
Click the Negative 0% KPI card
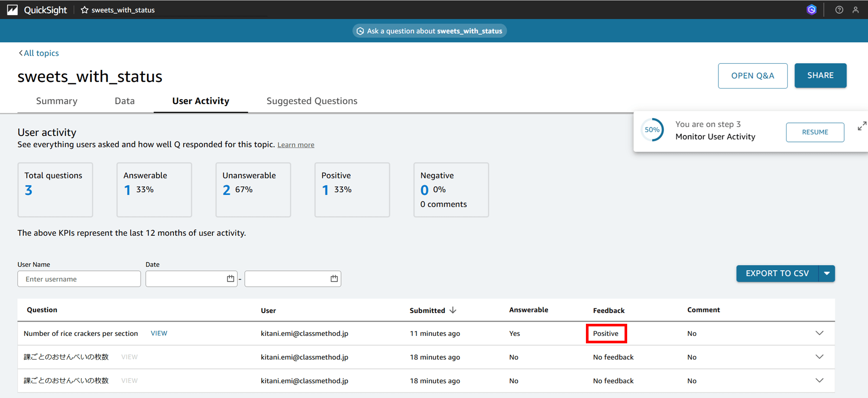click(x=451, y=190)
